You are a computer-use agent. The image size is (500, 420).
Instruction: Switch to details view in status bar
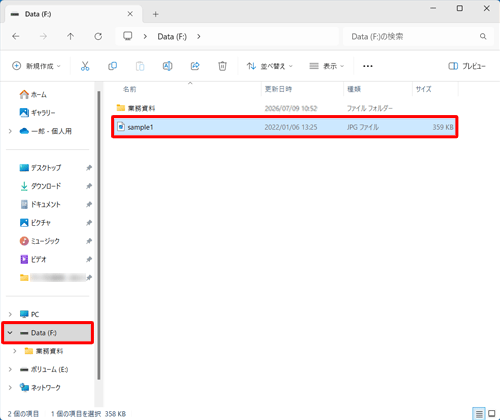[479, 414]
